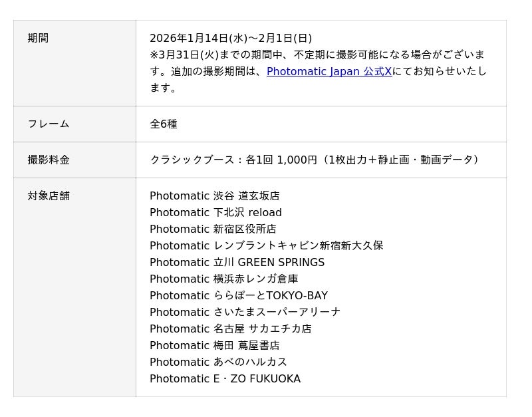Click Photomatic 名古屋 サカエチカ店 entry
The image size is (532, 417).
pyautogui.click(x=230, y=329)
